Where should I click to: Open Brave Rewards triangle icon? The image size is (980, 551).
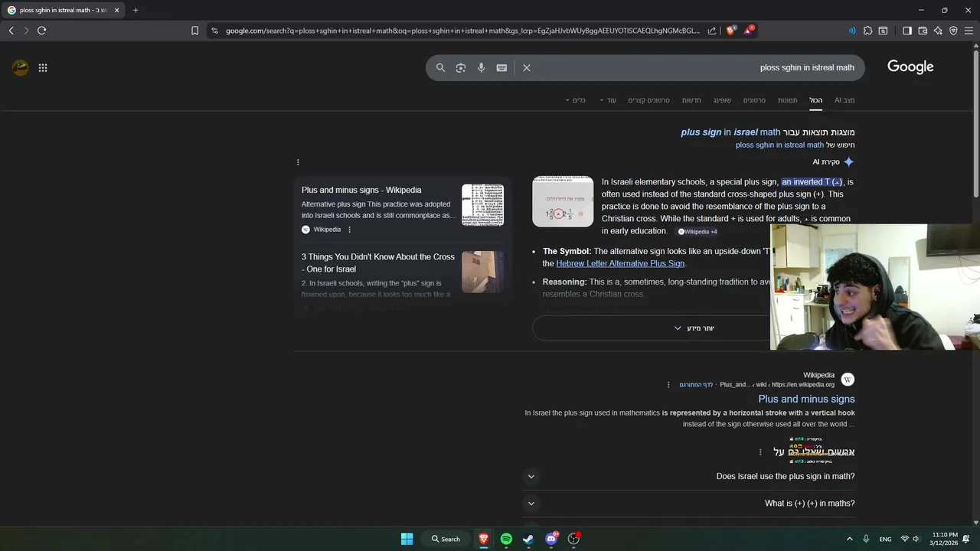[x=749, y=31]
